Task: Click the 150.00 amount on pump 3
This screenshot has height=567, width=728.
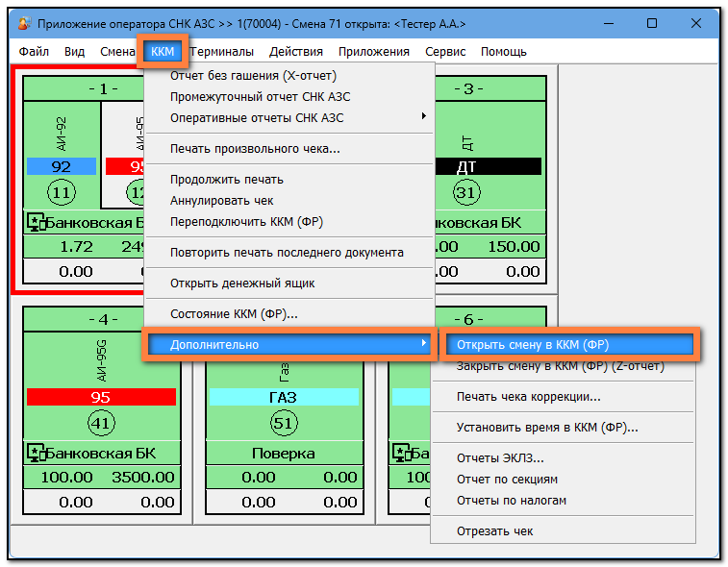Action: click(x=514, y=246)
